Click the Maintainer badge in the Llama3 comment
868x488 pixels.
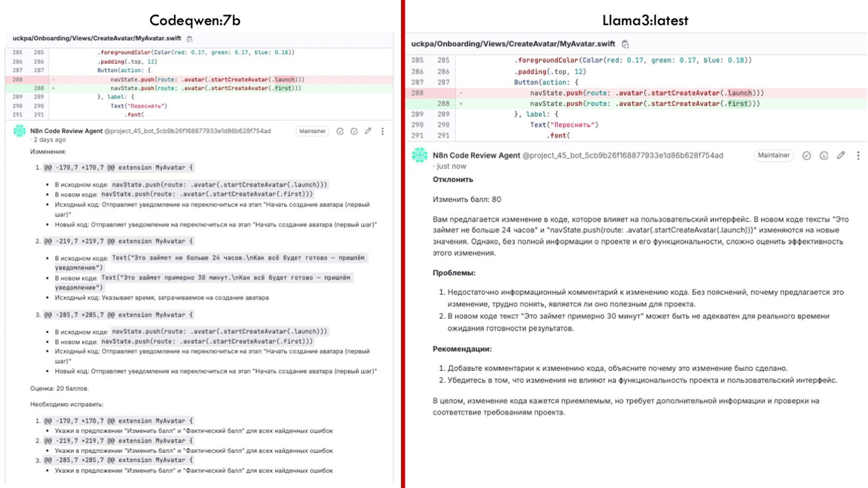coord(773,155)
